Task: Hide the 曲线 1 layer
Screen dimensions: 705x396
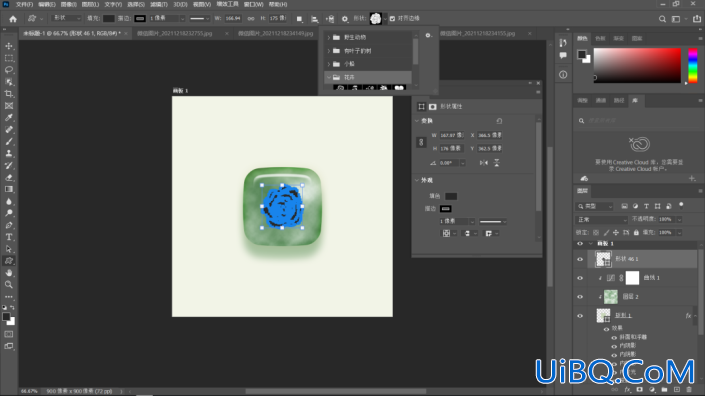Action: pos(580,278)
